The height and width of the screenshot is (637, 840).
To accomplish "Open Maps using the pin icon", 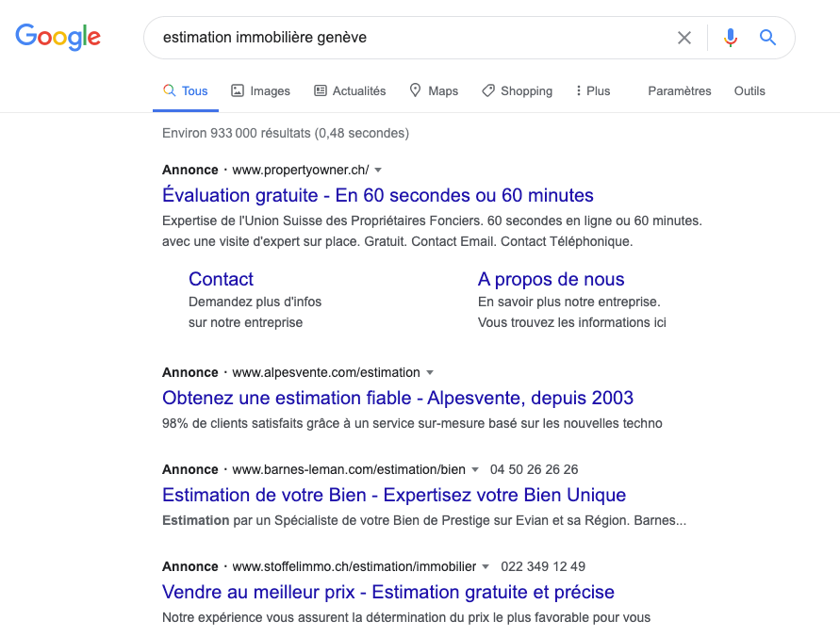I will pyautogui.click(x=415, y=90).
